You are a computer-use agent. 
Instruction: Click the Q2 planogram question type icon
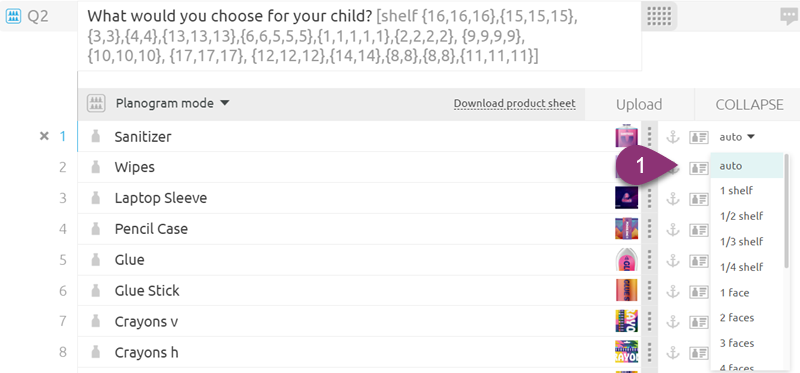pyautogui.click(x=13, y=16)
